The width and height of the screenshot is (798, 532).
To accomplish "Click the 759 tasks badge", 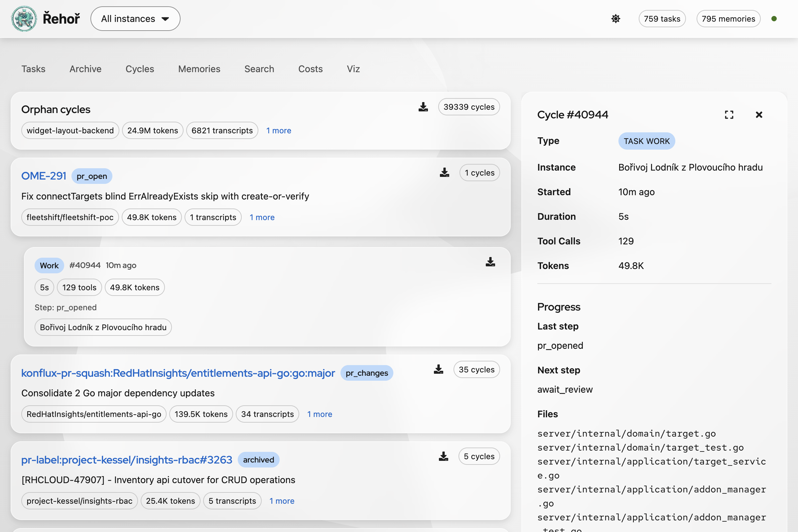I will click(x=662, y=19).
